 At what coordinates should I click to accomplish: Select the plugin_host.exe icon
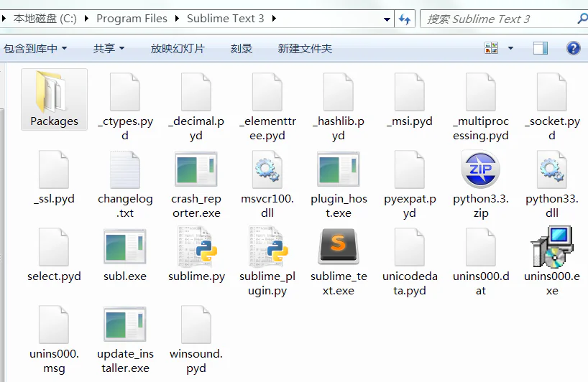[339, 169]
